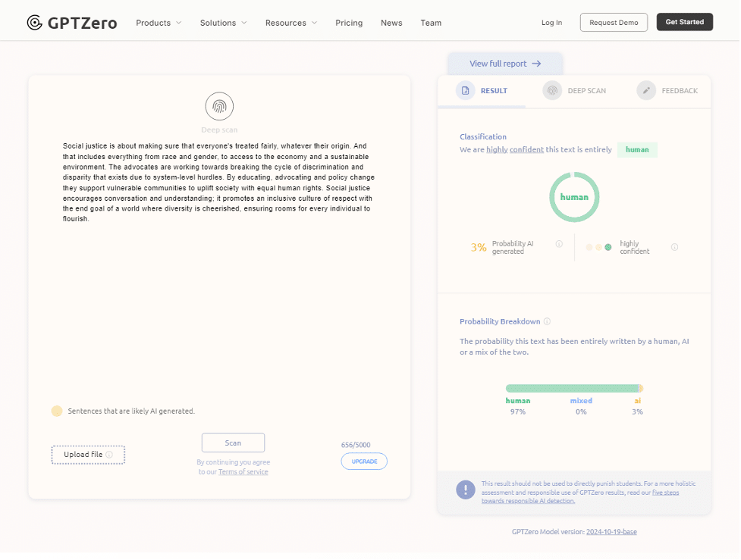Click the document icon on the RESULT tab
741x560 pixels.
tap(465, 90)
